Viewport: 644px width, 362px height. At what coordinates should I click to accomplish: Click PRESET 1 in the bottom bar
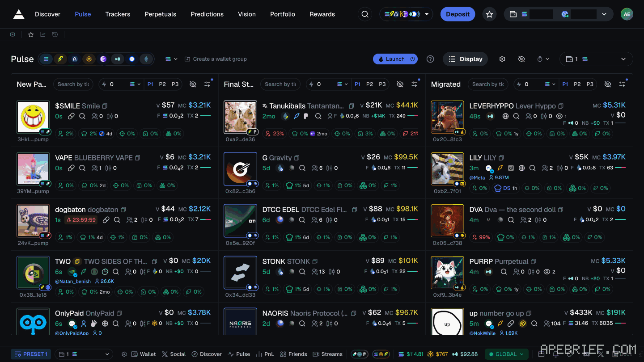click(31, 354)
